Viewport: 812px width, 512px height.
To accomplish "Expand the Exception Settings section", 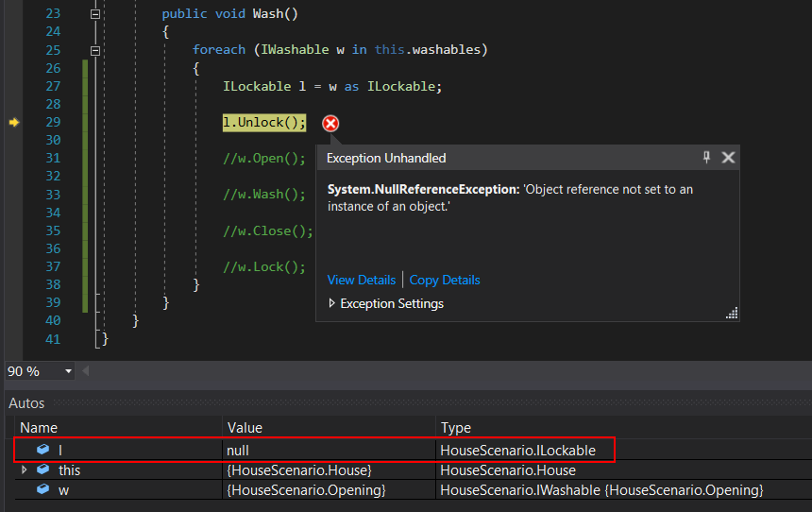I will (x=332, y=303).
